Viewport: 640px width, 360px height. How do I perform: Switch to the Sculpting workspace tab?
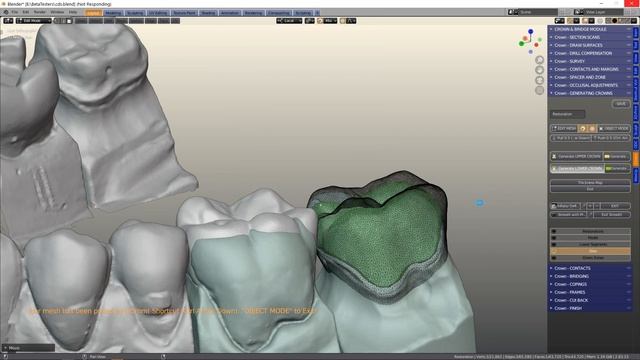click(x=135, y=13)
